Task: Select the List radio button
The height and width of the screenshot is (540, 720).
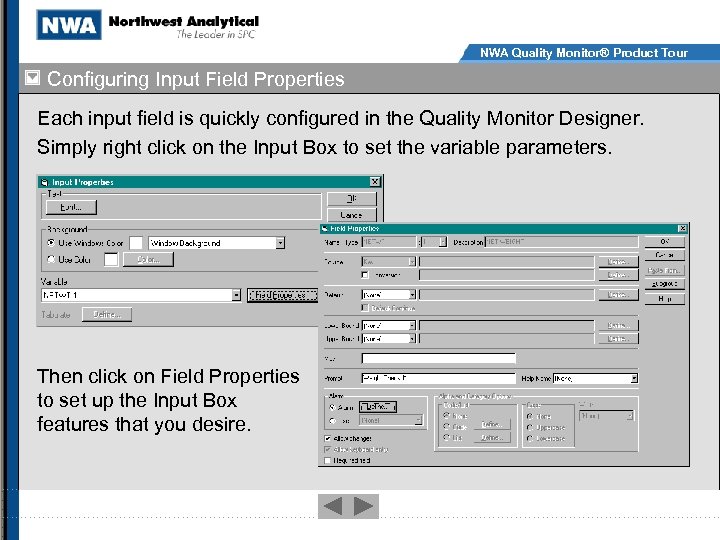Action: click(x=446, y=438)
